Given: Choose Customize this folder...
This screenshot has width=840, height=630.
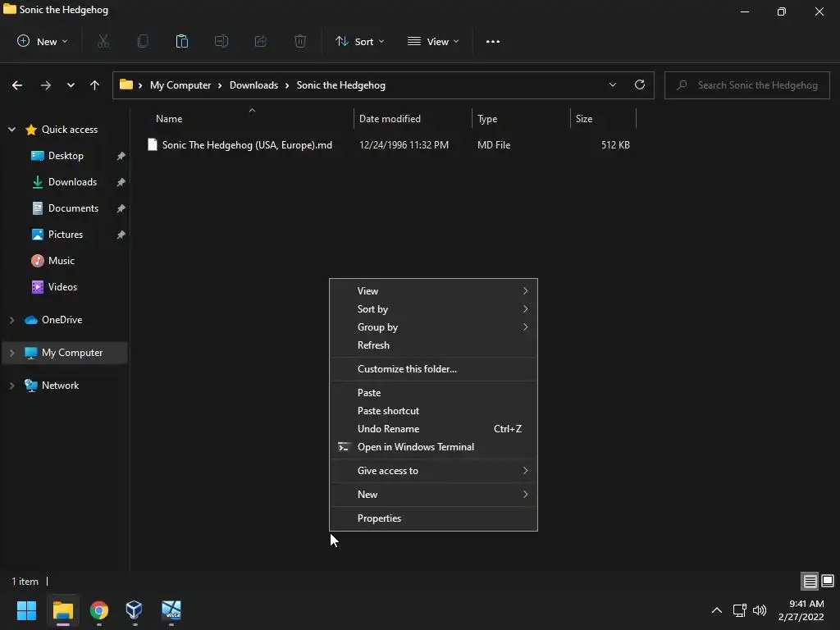Looking at the screenshot, I should (x=433, y=369).
